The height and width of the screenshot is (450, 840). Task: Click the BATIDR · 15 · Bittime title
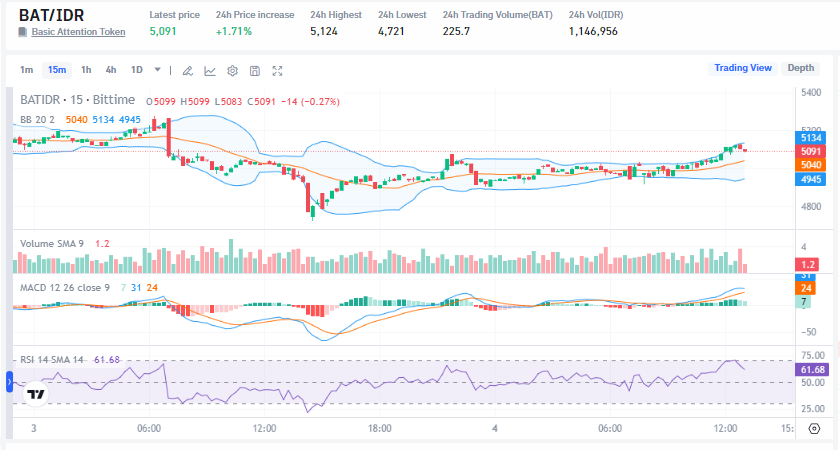78,100
